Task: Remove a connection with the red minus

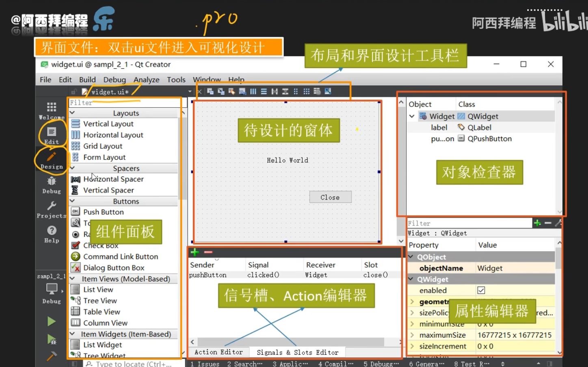Action: tap(208, 252)
